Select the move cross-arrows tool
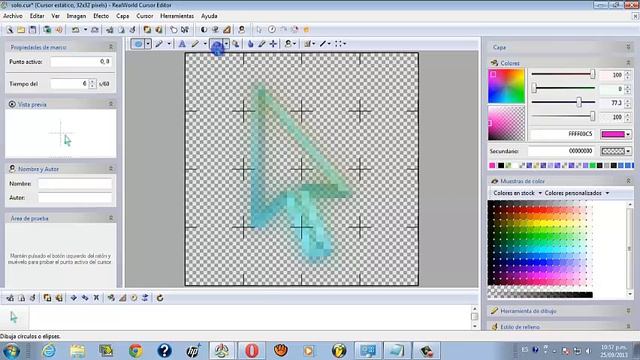 pyautogui.click(x=273, y=44)
